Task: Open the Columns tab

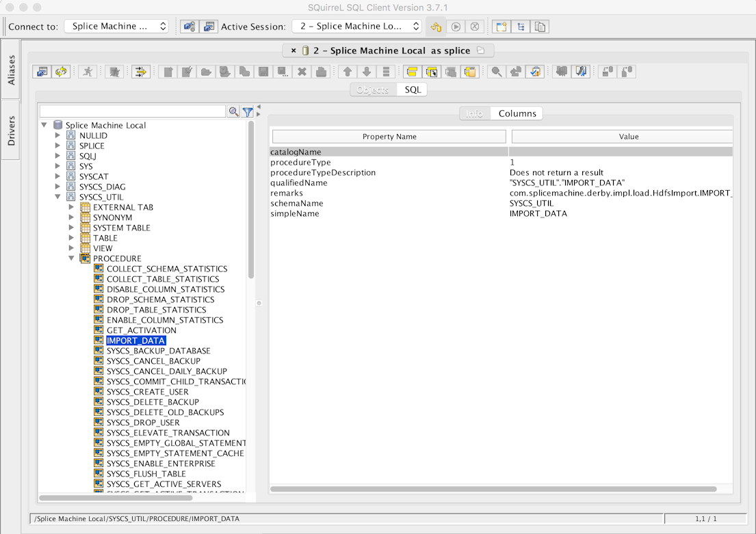Action: coord(517,114)
